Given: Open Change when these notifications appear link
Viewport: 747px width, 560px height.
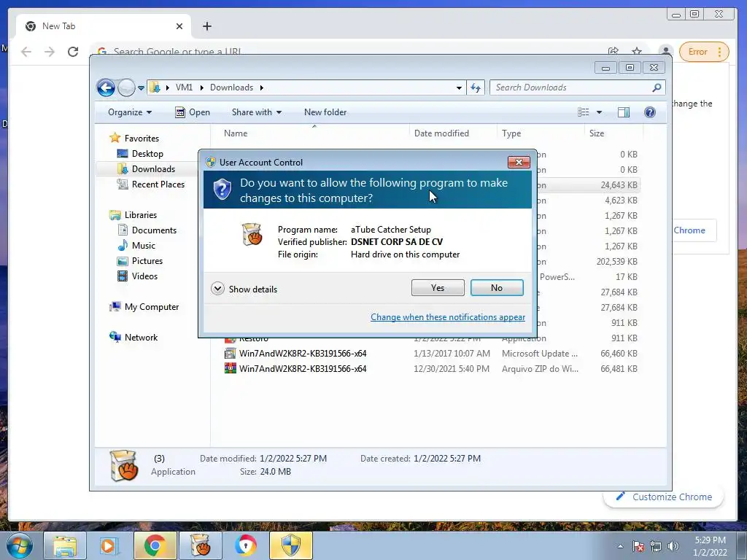Looking at the screenshot, I should [x=448, y=317].
